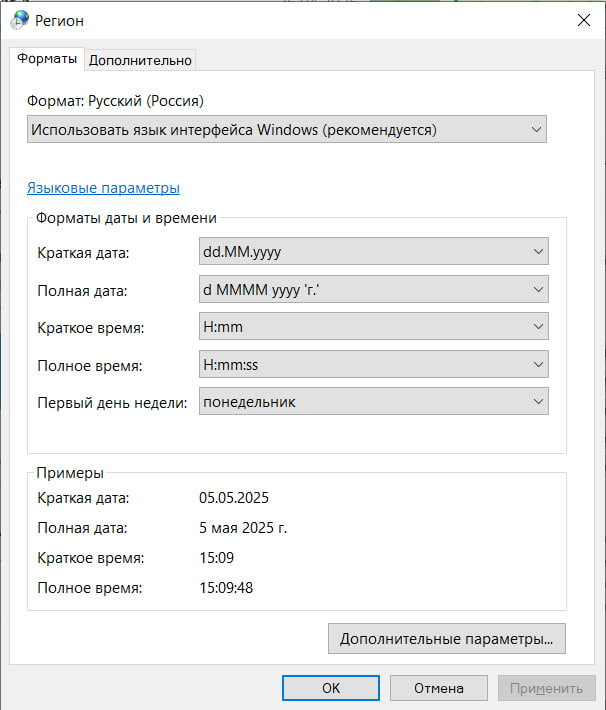Switch to the Форматы tab
The width and height of the screenshot is (606, 710).
47,59
